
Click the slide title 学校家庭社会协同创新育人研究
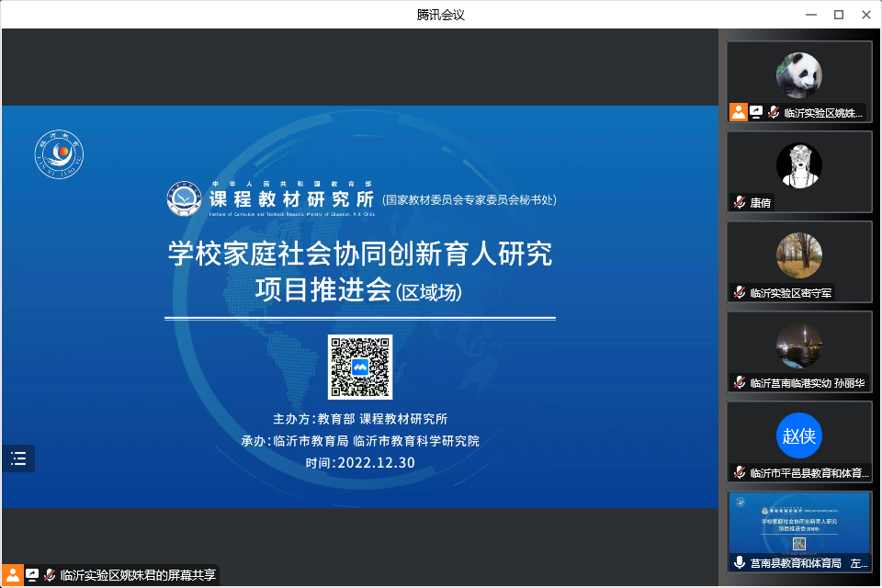360,254
